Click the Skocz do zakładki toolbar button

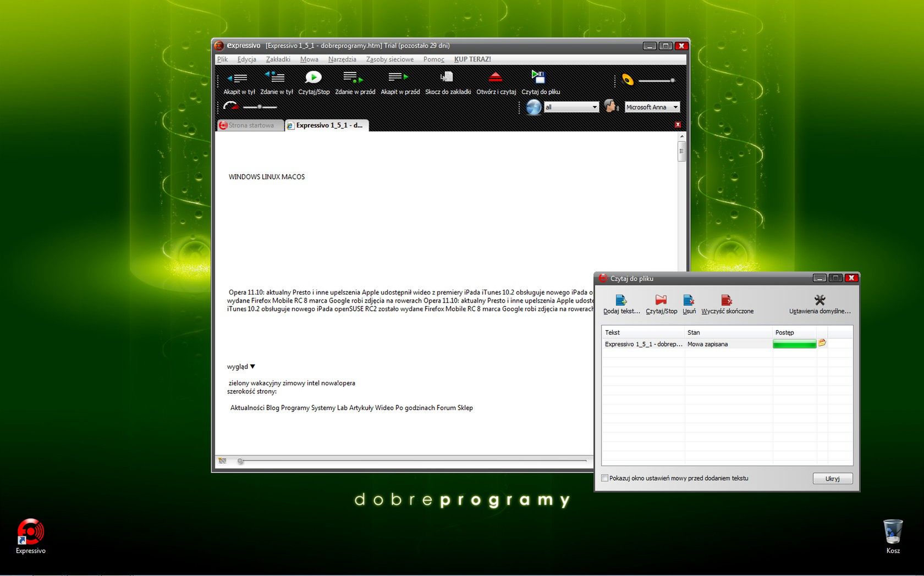[x=448, y=83]
